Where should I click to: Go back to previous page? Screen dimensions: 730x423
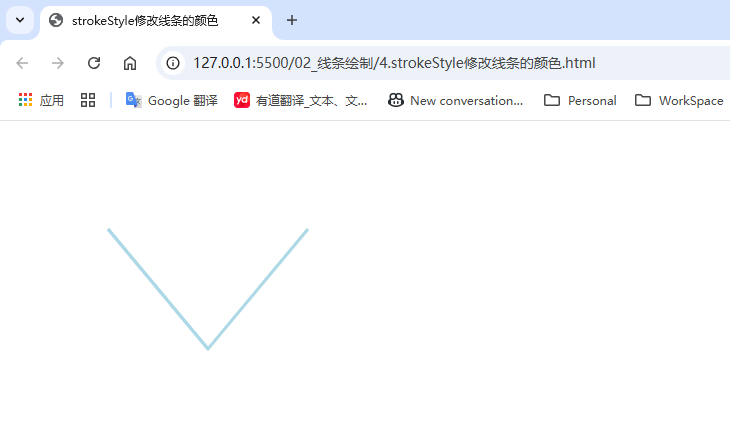[x=22, y=63]
